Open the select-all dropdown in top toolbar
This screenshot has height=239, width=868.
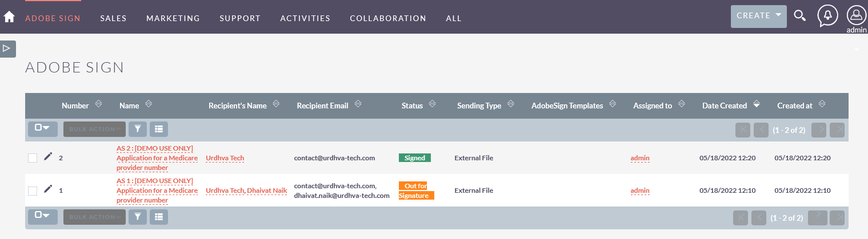43,129
